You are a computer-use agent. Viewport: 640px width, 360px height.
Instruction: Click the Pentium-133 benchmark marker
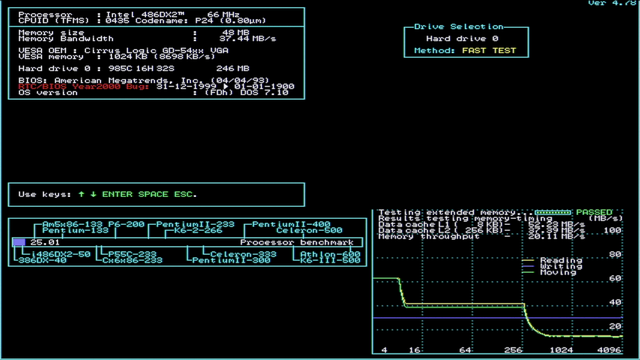[75, 230]
